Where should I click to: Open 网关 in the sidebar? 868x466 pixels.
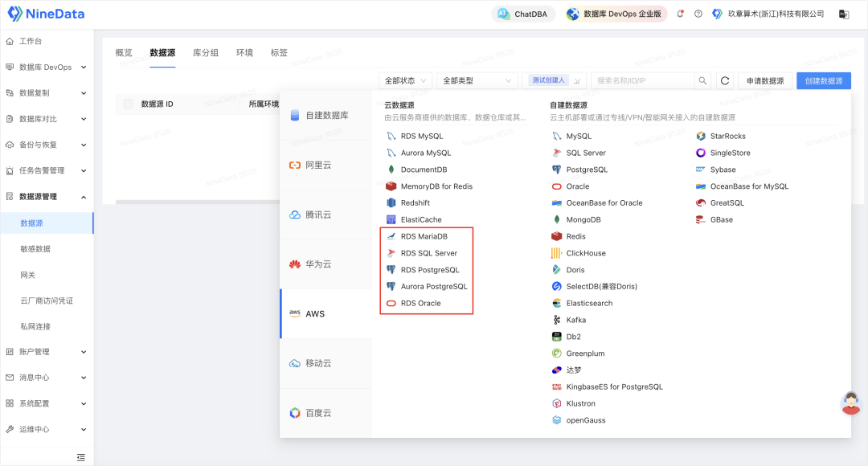click(x=27, y=275)
